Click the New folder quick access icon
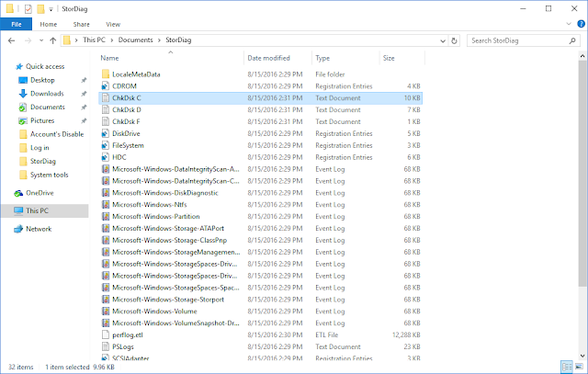Viewport: 588px width, 374px height. [x=40, y=8]
